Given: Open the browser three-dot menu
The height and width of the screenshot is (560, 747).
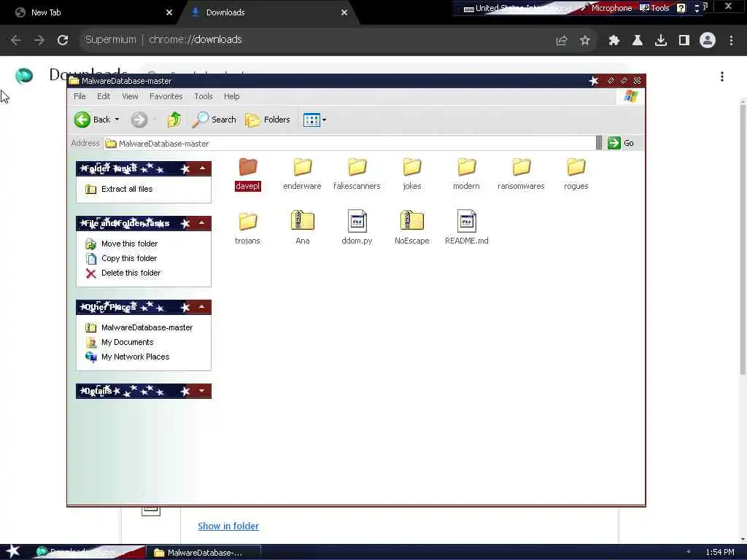Looking at the screenshot, I should coord(731,41).
